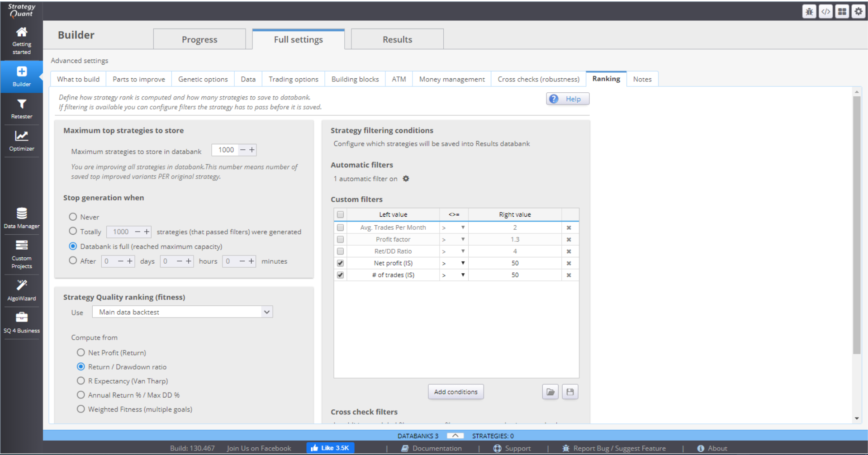The width and height of the screenshot is (868, 455).
Task: Select the After days/hours stop option
Action: pos(73,261)
